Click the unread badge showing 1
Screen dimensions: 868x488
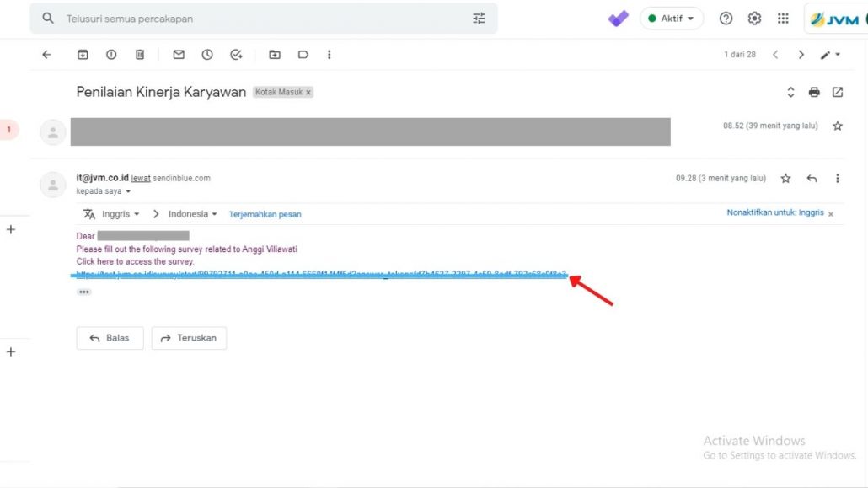pyautogui.click(x=9, y=130)
